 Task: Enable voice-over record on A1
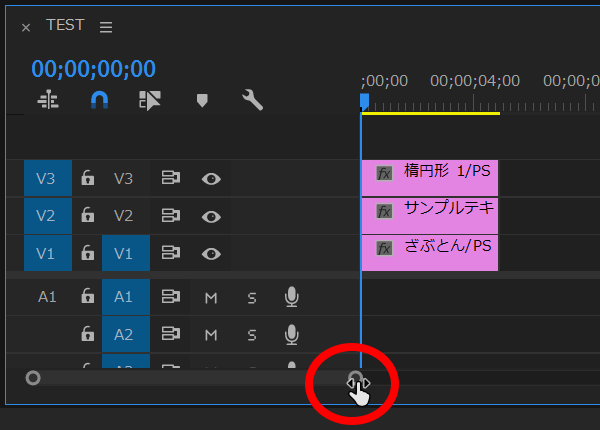292,297
